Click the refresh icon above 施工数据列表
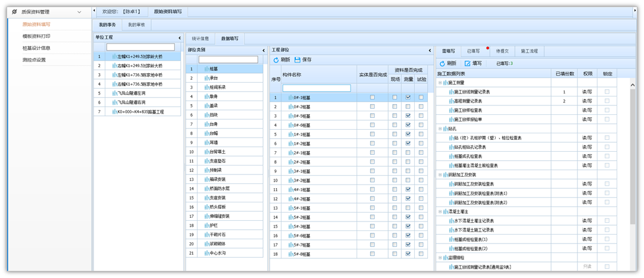This screenshot has height=278, width=644. [442, 64]
